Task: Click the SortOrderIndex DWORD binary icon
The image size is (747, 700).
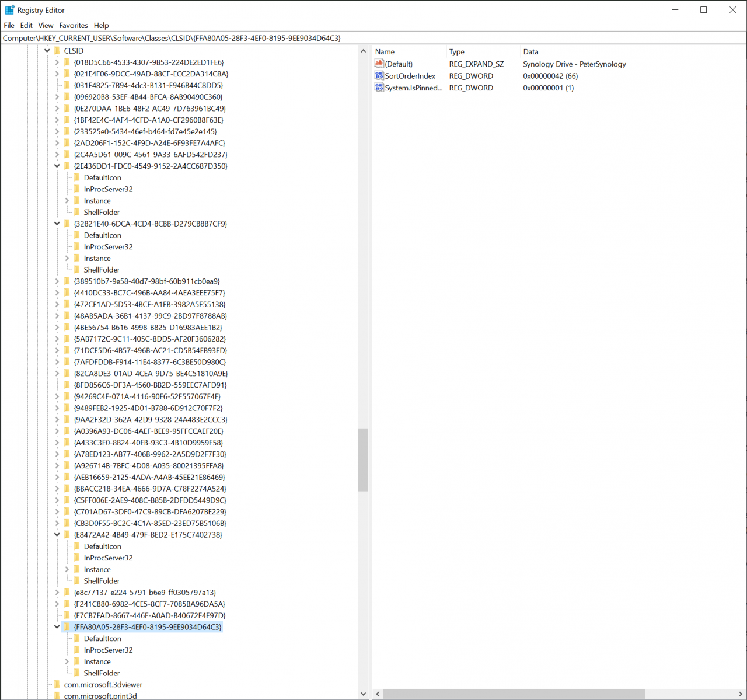Action: [379, 76]
